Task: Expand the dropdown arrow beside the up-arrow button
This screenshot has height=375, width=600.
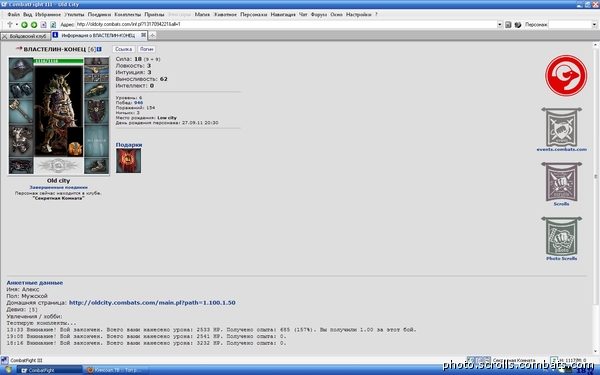Action: pyautogui.click(x=16, y=24)
